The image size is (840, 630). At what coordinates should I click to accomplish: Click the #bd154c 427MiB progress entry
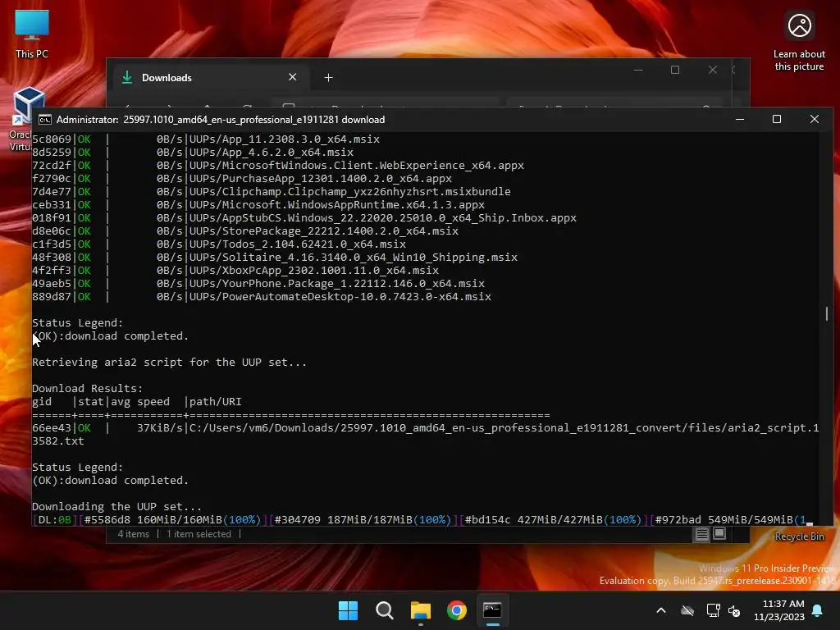(x=553, y=520)
